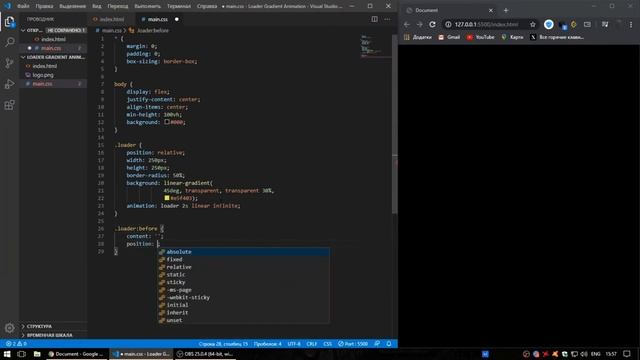The image size is (640, 360).
Task: Reload the page in the browser
Action: coord(432,24)
